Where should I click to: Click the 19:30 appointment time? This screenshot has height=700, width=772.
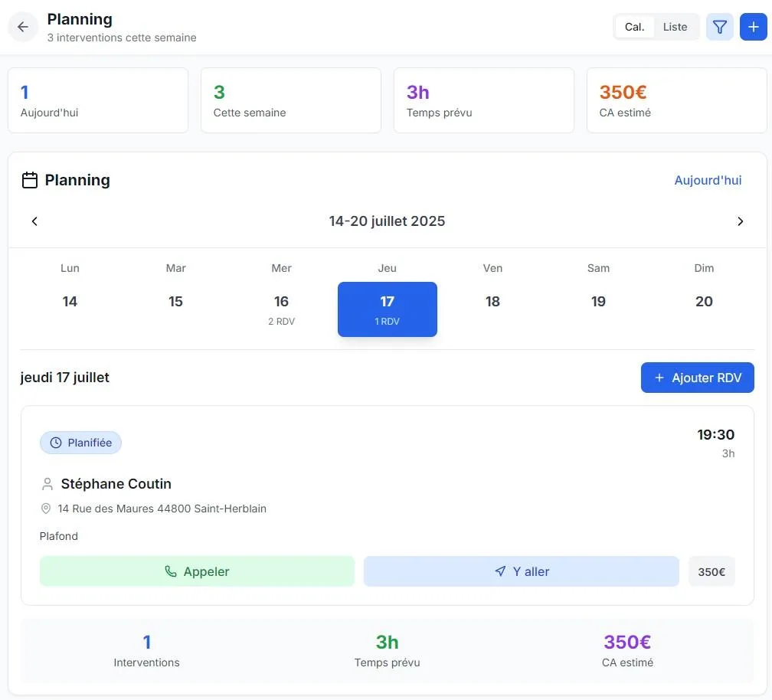715,435
